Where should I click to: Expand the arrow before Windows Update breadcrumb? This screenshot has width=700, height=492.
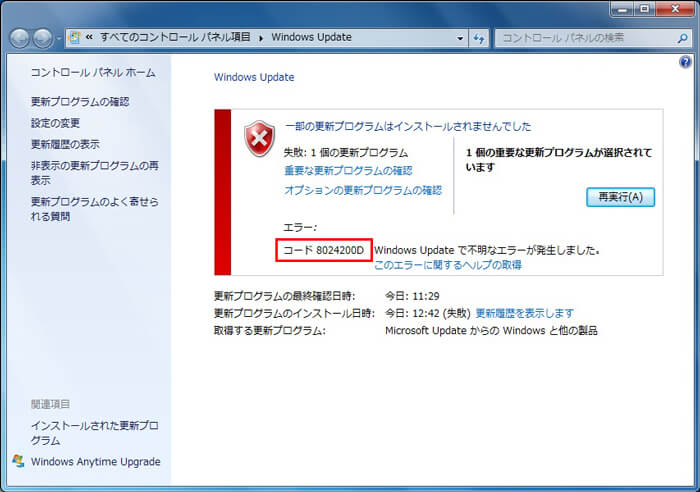(261, 38)
